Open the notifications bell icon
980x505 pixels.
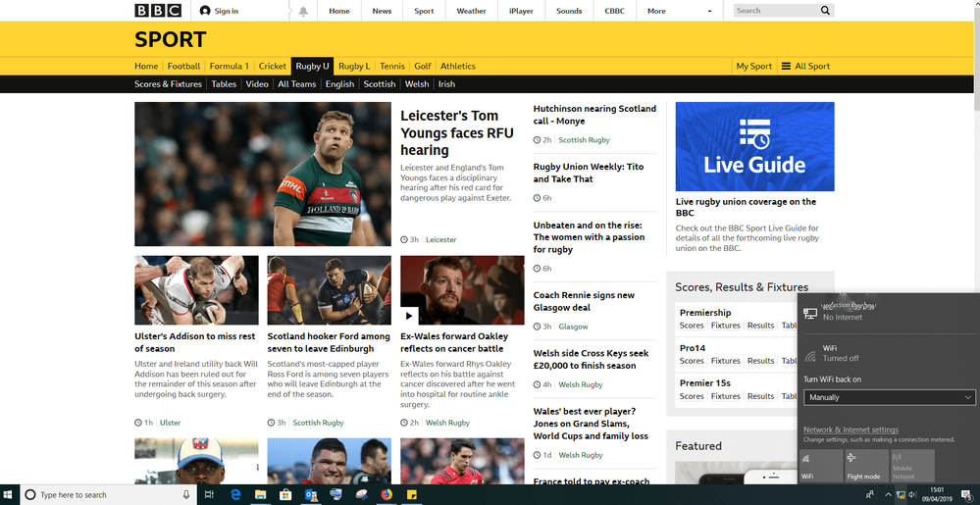click(303, 11)
